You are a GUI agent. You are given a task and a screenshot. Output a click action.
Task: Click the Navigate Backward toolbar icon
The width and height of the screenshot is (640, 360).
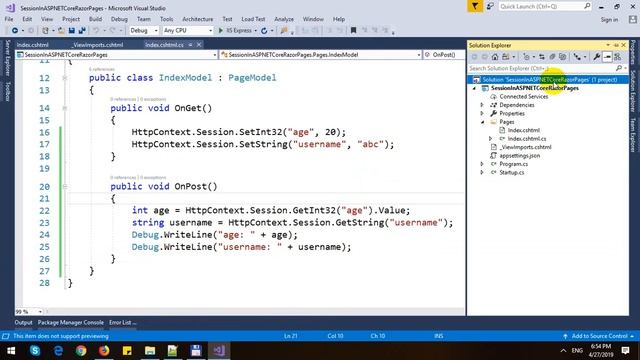(x=15, y=31)
